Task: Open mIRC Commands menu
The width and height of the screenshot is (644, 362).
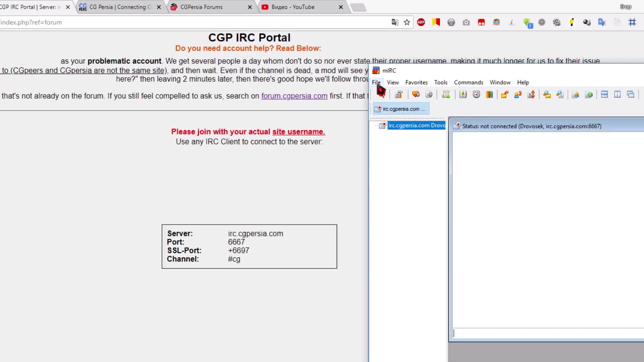Action: point(469,82)
